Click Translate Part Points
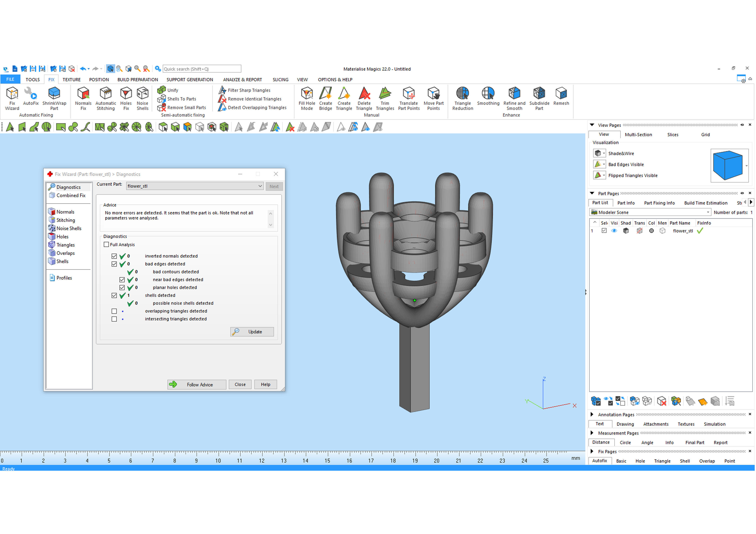The height and width of the screenshot is (534, 756). 409,98
